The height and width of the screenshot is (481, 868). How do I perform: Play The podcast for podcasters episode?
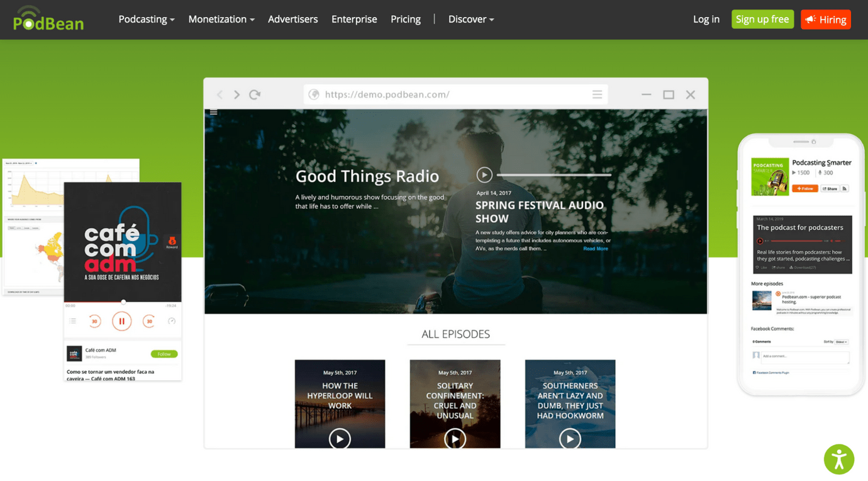tap(760, 241)
